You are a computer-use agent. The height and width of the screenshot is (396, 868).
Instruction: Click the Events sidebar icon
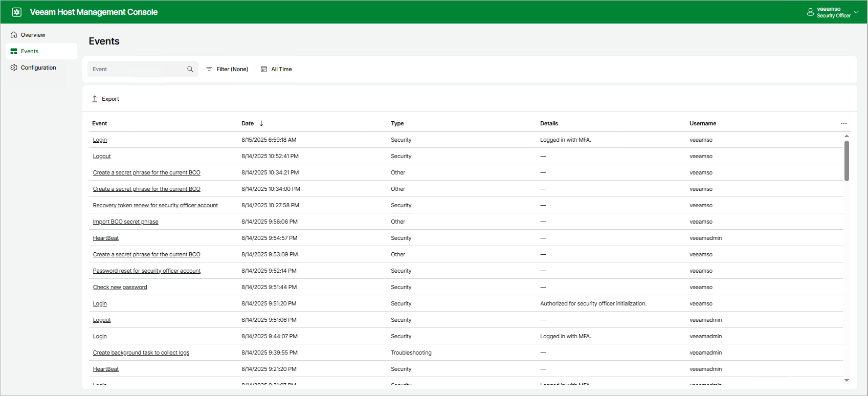(14, 51)
